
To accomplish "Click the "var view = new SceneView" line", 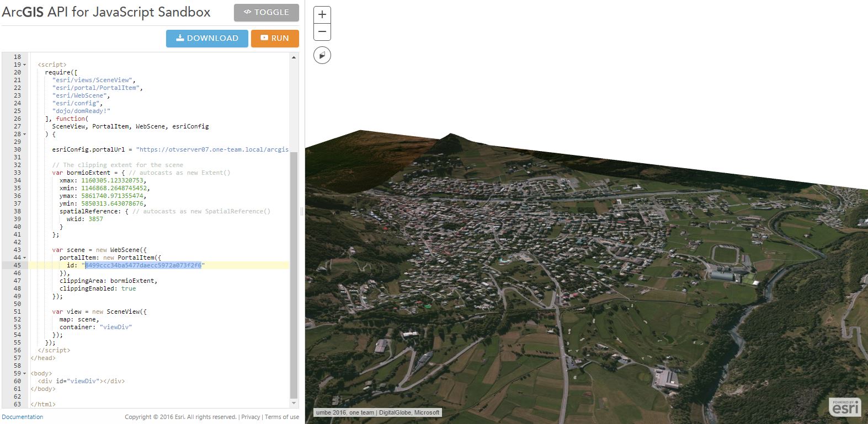I will [99, 312].
